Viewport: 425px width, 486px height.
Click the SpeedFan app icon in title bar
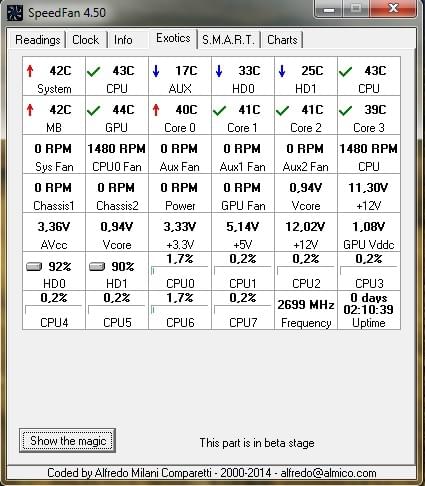(15, 13)
